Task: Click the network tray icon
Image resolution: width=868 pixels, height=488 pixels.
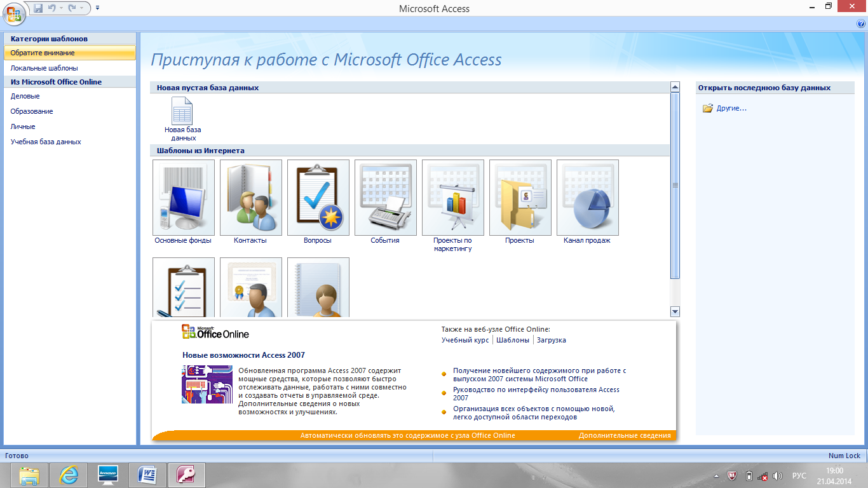Action: pyautogui.click(x=763, y=476)
